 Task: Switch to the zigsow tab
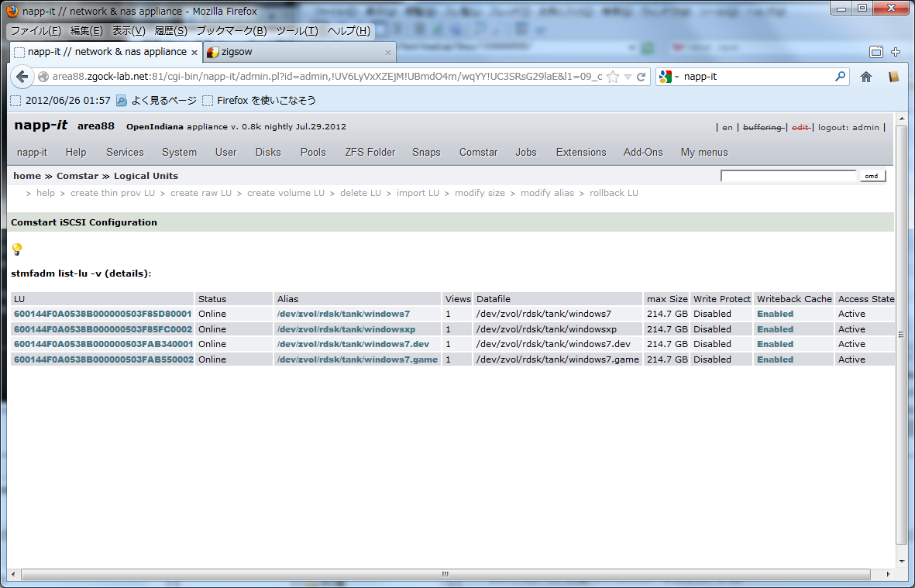click(299, 52)
